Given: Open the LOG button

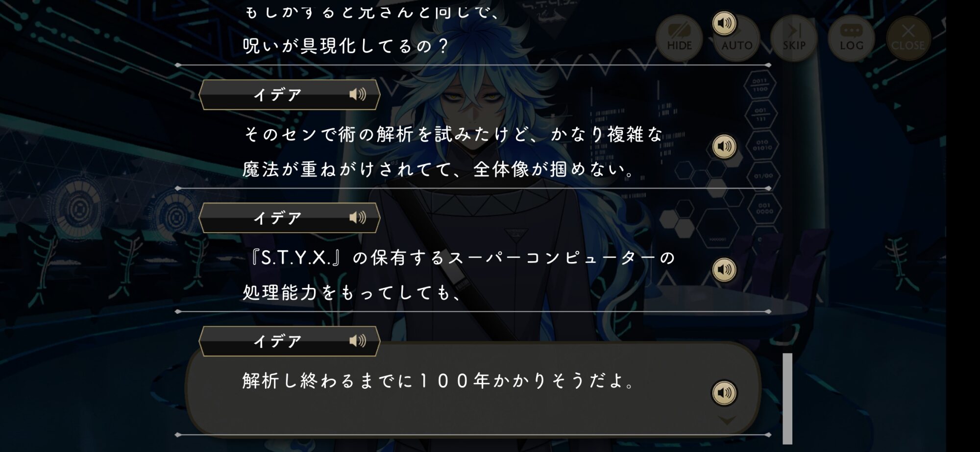Looking at the screenshot, I should tap(852, 38).
